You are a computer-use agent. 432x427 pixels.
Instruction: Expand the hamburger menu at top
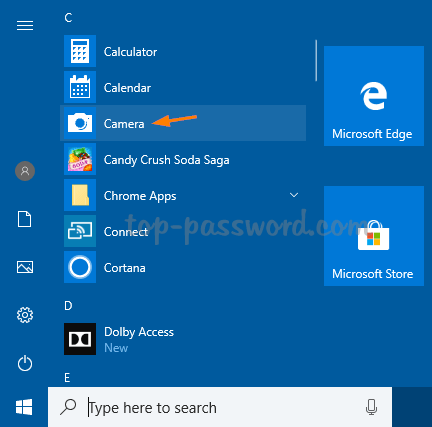(25, 25)
